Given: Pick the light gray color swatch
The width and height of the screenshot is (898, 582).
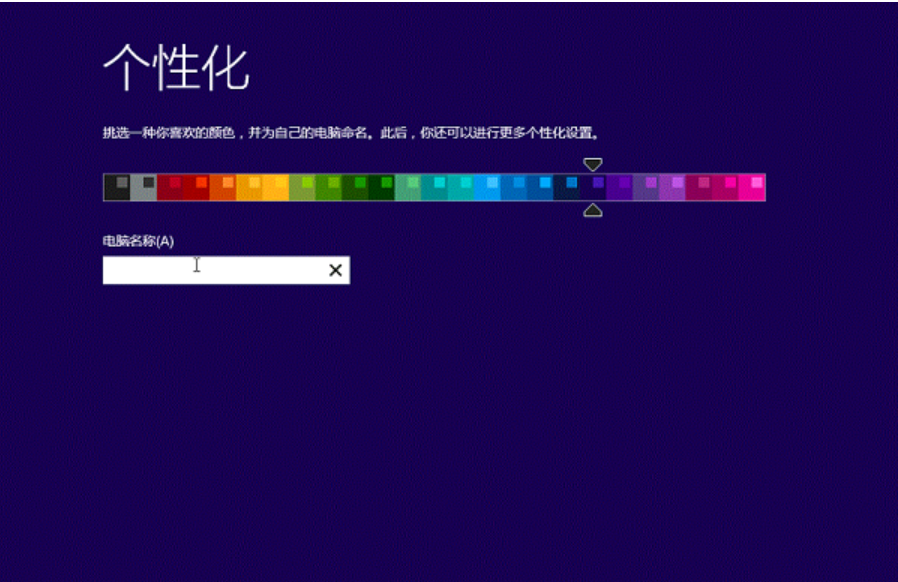Looking at the screenshot, I should 143,187.
